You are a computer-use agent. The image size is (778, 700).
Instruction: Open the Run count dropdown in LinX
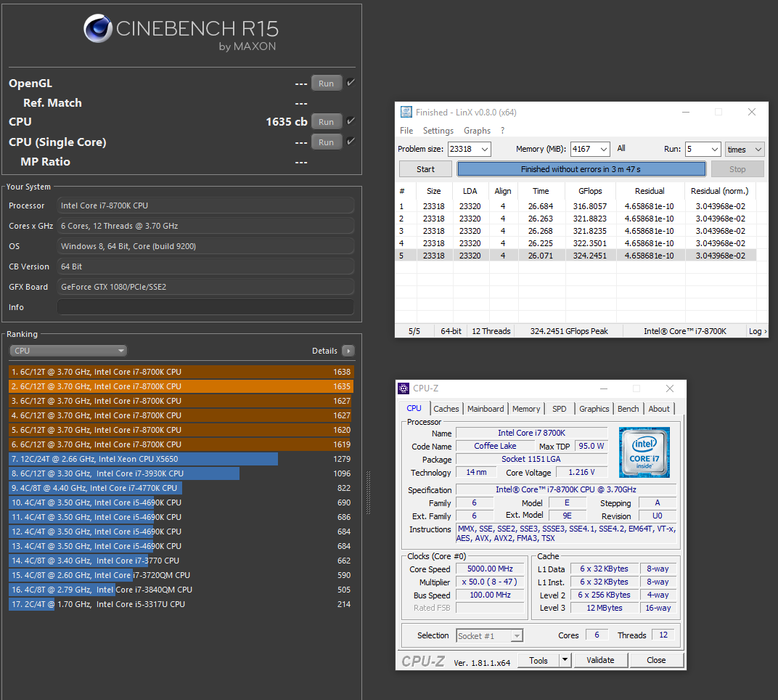(714, 149)
